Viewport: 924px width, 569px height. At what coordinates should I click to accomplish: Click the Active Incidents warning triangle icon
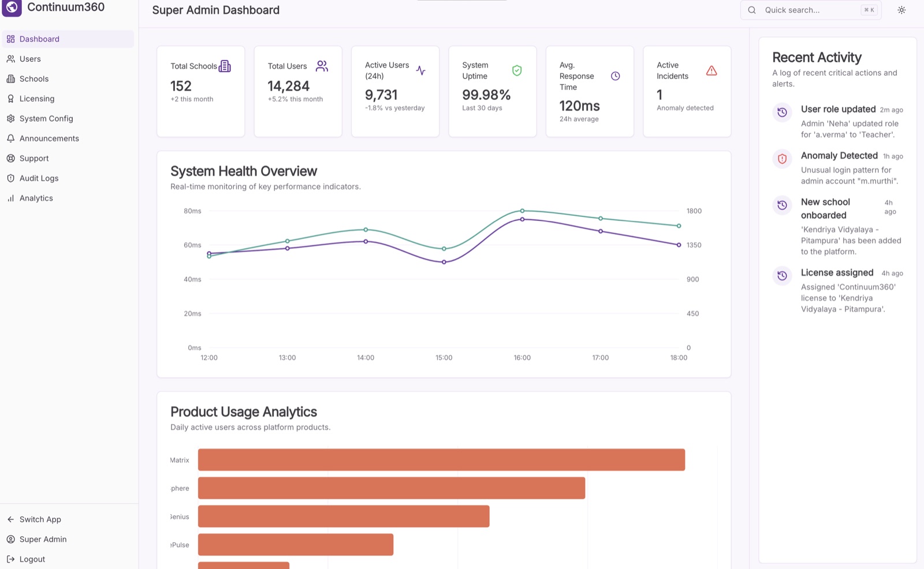point(711,70)
